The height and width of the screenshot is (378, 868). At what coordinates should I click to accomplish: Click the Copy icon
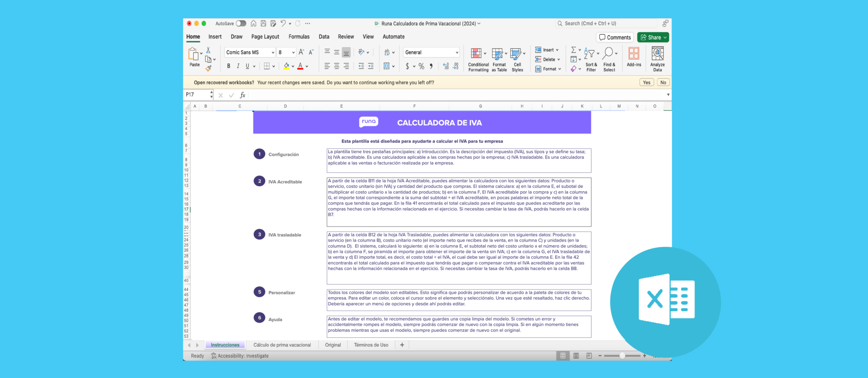(208, 59)
